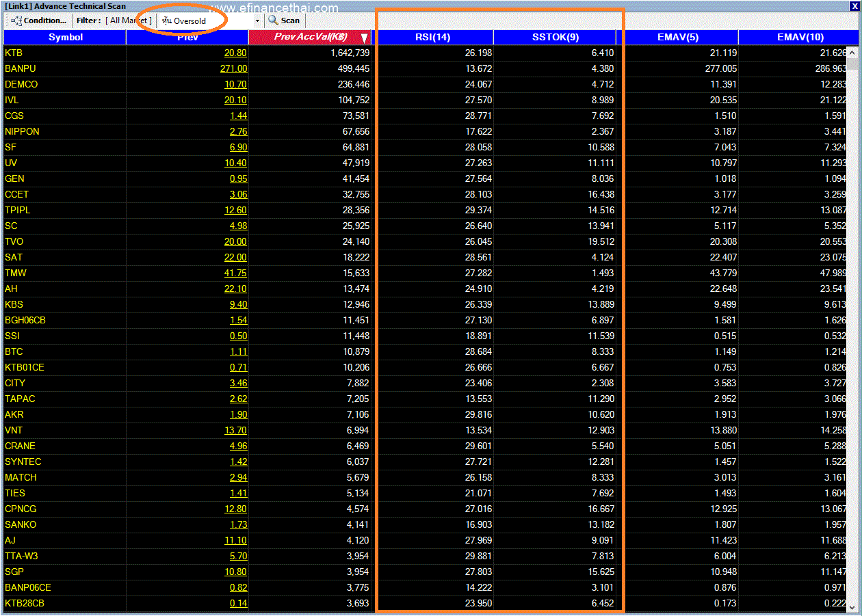The height and width of the screenshot is (616, 862).
Task: Click SANKO's RSI value 16.903
Action: (x=478, y=524)
